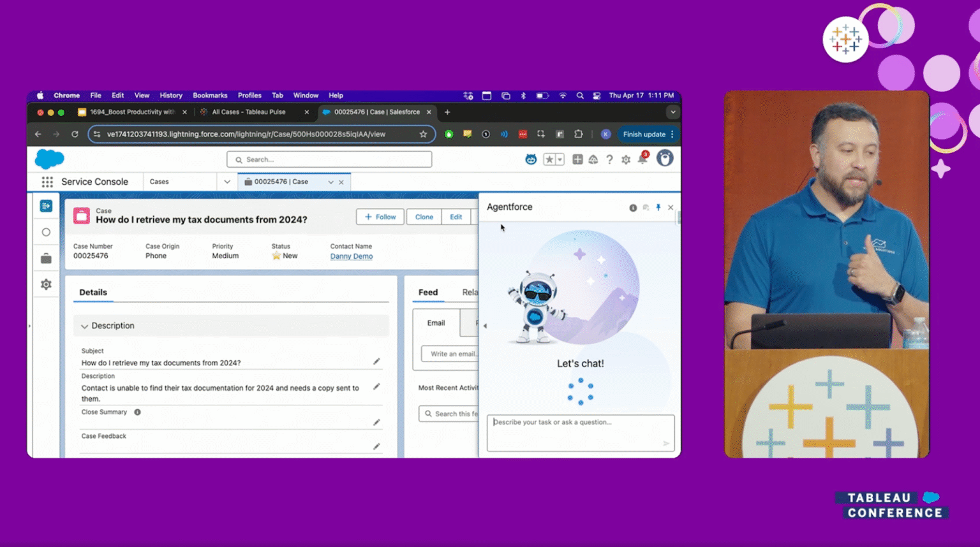This screenshot has height=547, width=980.
Task: Open the History menu in the menu bar
Action: coord(170,95)
